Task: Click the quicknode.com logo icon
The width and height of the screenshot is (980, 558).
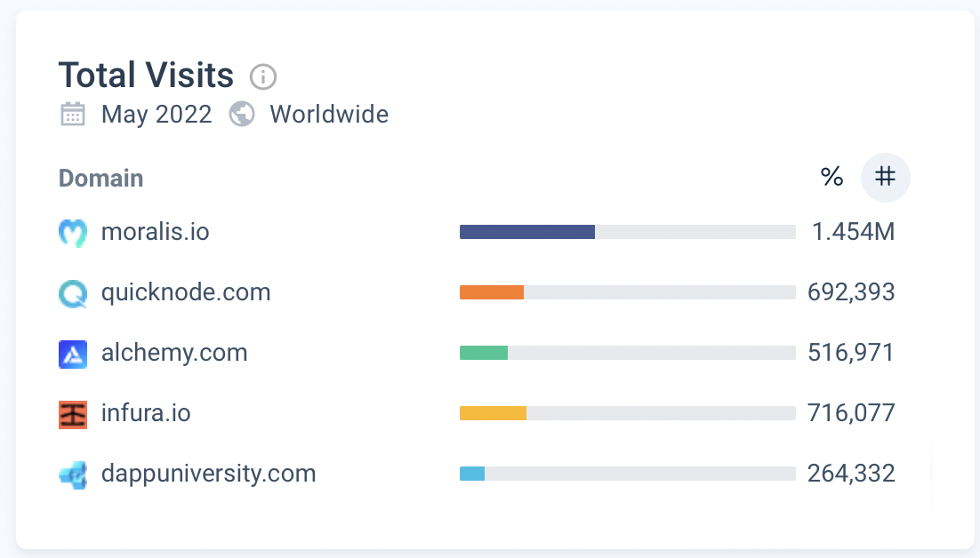Action: pyautogui.click(x=72, y=293)
